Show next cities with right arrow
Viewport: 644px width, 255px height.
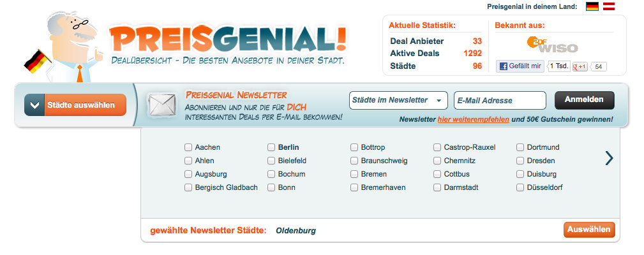pos(609,158)
